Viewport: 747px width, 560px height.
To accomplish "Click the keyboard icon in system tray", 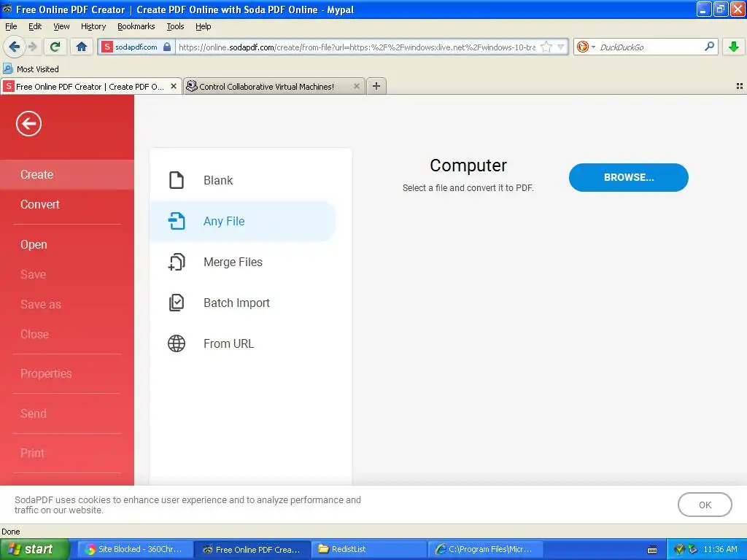I will (x=652, y=550).
